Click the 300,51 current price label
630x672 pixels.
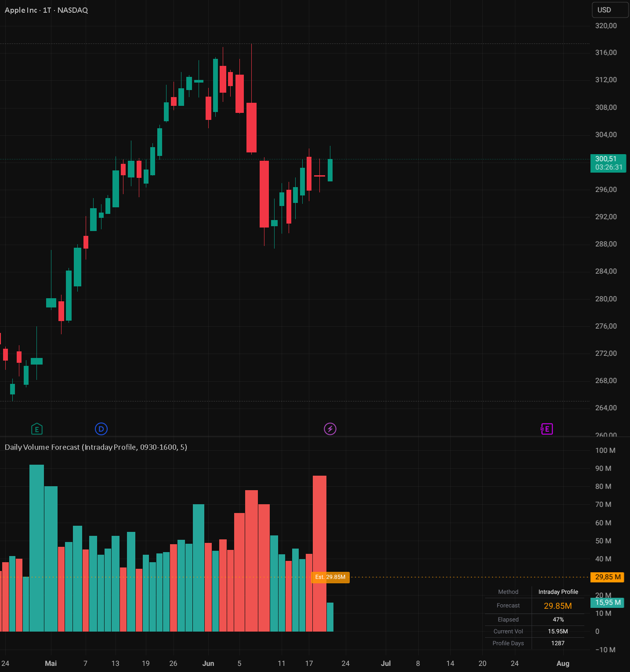point(608,163)
